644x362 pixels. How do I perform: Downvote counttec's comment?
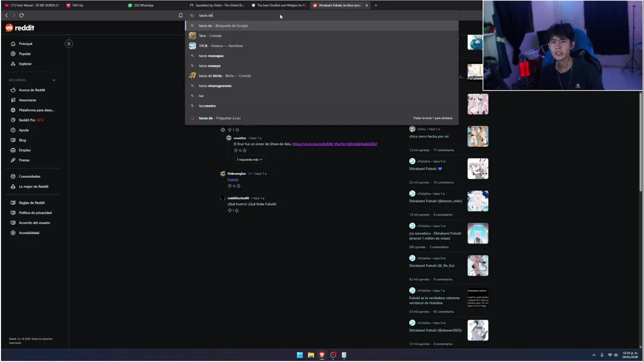coord(245,150)
